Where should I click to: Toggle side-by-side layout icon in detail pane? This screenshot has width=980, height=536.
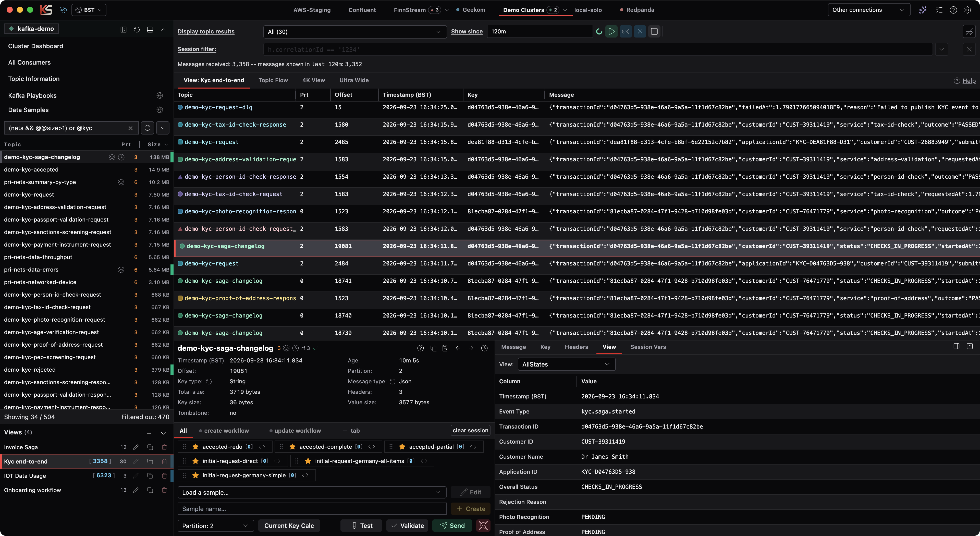click(x=957, y=346)
